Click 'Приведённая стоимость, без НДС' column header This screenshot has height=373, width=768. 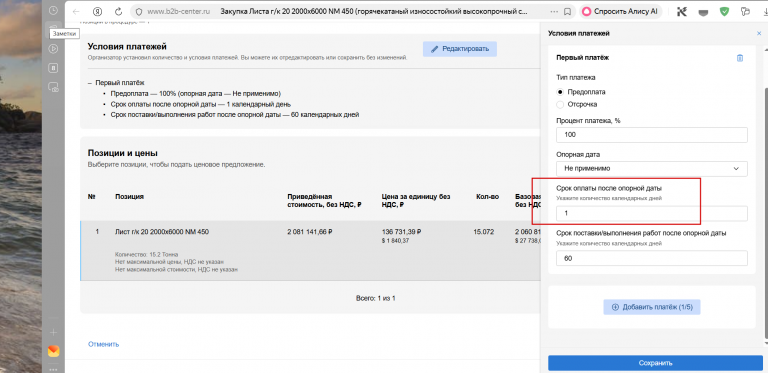324,201
